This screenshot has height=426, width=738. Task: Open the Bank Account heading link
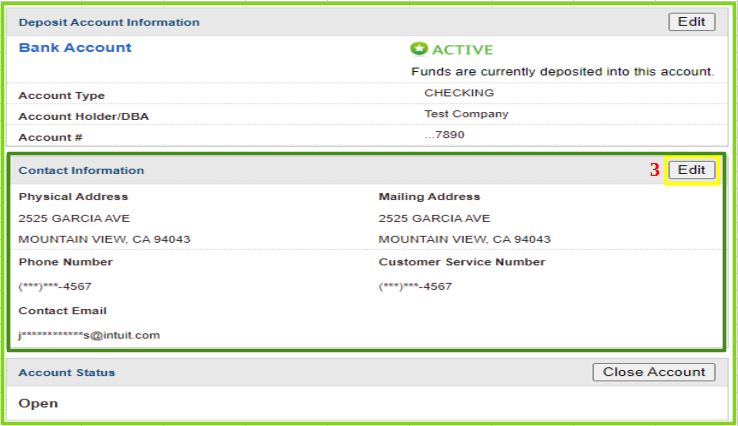point(75,48)
